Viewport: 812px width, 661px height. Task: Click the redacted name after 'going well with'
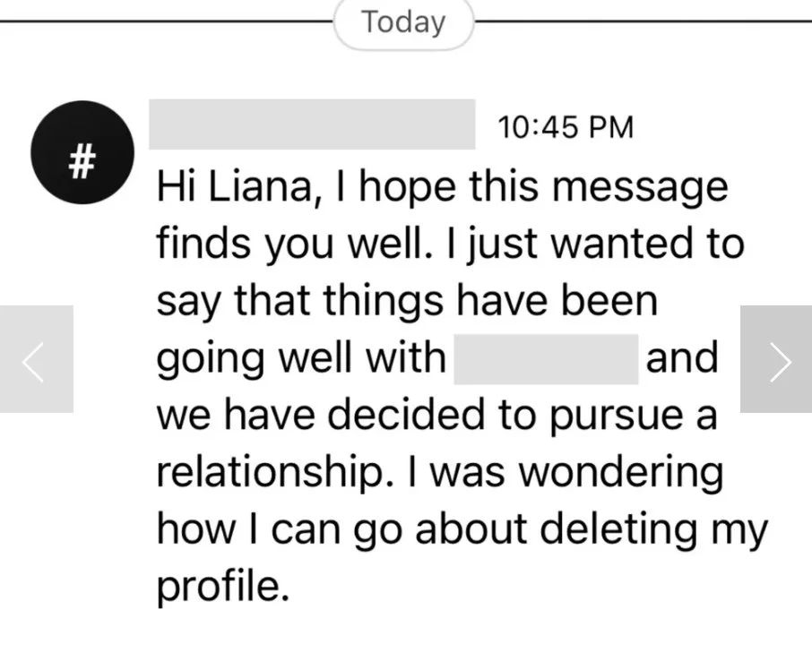(x=546, y=359)
